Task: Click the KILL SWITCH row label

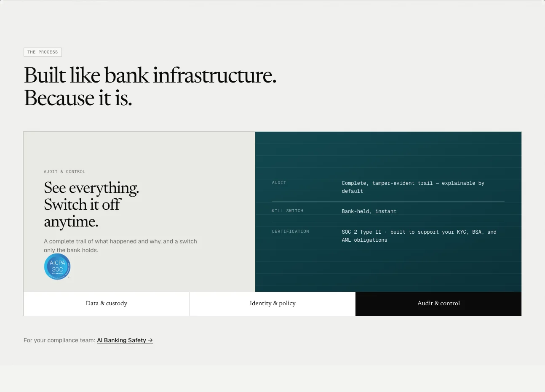Action: click(288, 211)
